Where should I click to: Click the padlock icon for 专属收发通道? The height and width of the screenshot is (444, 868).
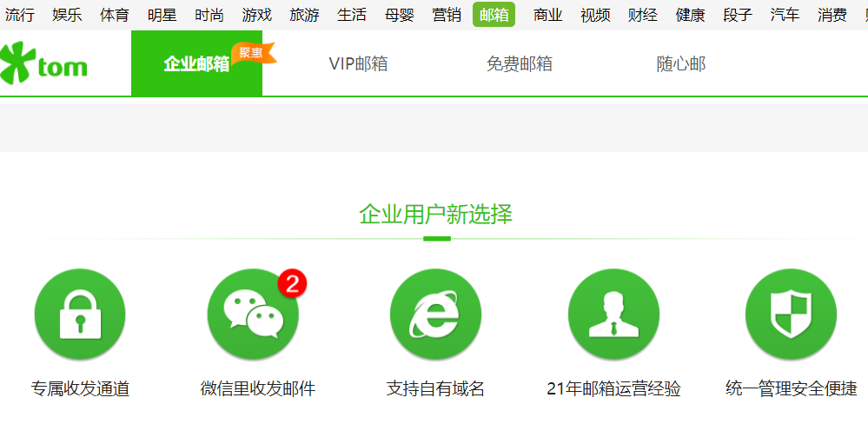[x=80, y=314]
